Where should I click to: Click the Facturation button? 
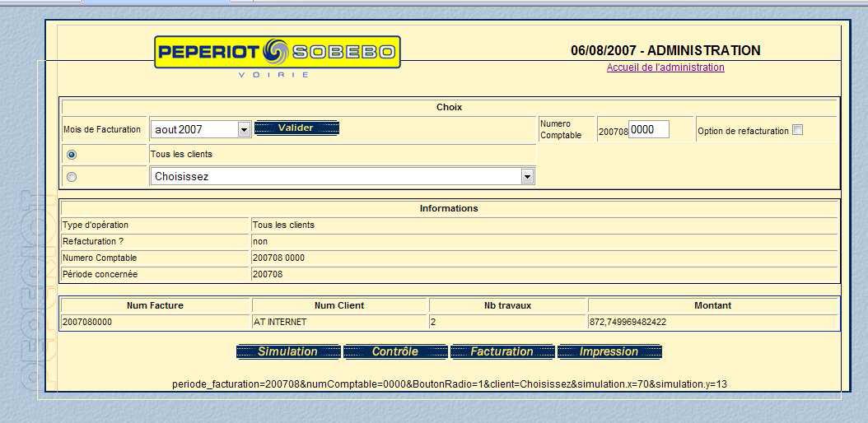(x=502, y=351)
